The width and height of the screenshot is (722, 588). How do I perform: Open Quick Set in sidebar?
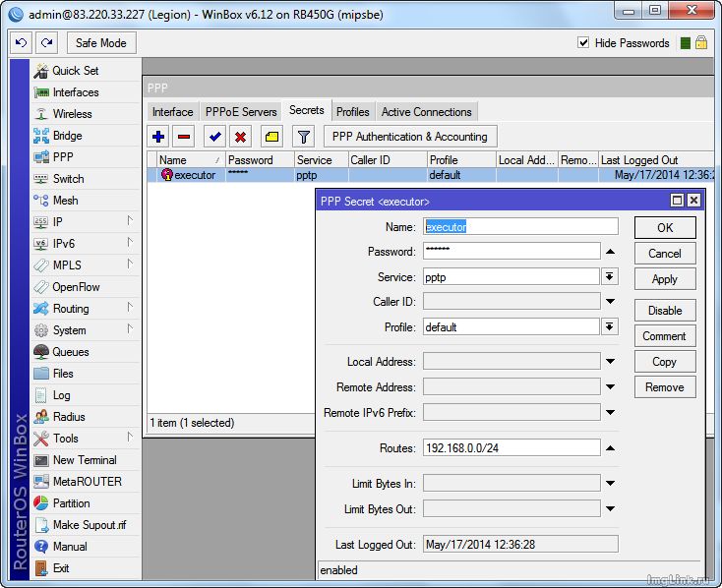[x=86, y=71]
